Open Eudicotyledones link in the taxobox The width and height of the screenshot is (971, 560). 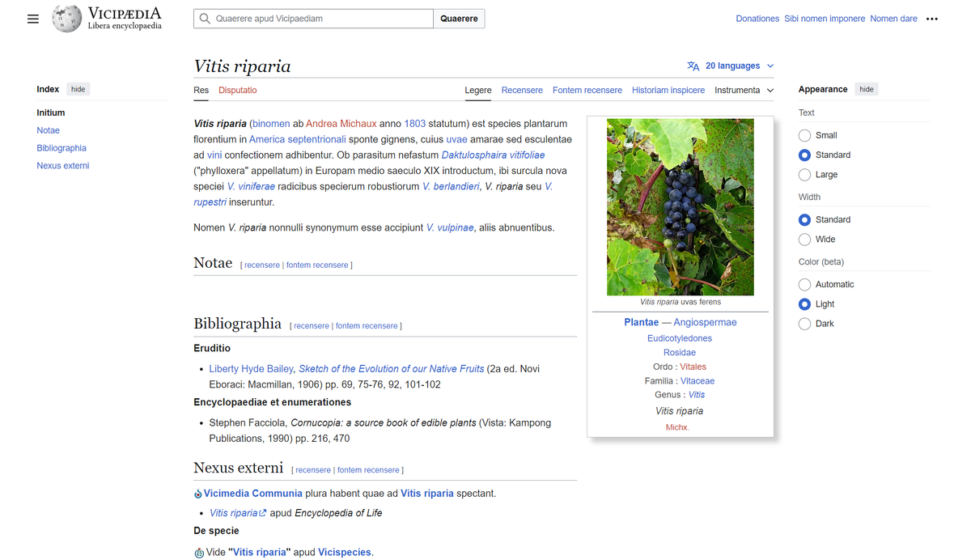(680, 338)
